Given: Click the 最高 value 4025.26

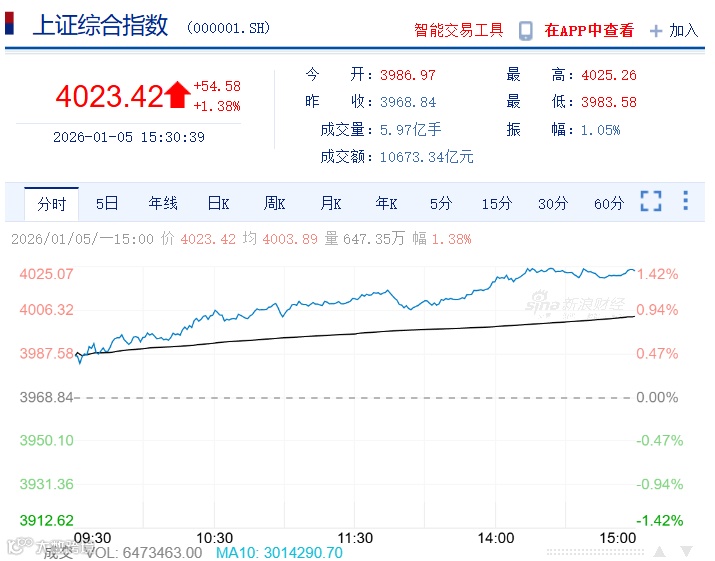Looking at the screenshot, I should coord(609,75).
